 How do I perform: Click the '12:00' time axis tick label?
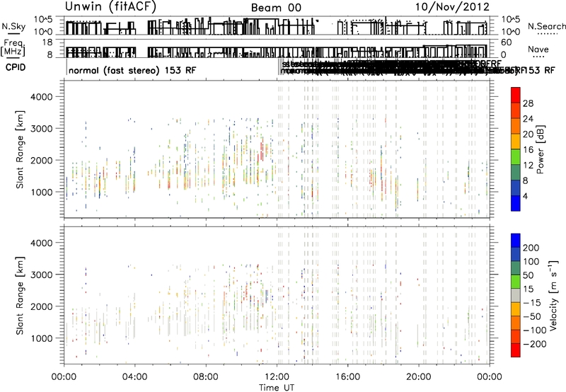tap(277, 377)
